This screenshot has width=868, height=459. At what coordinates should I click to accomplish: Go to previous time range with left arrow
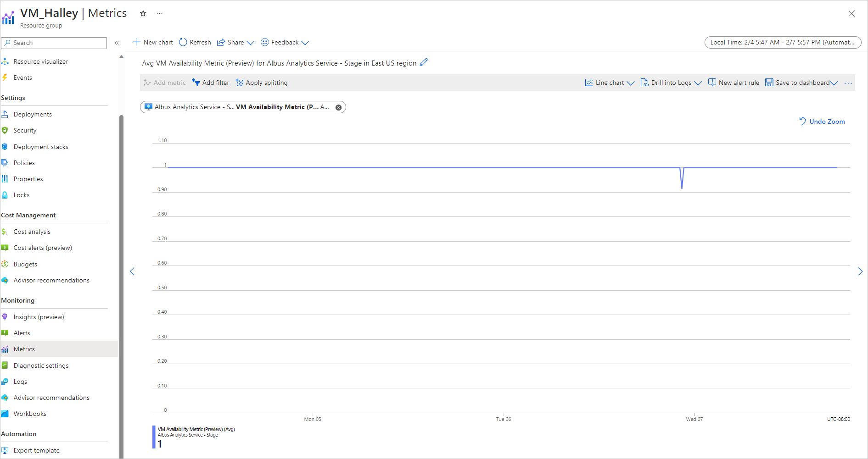[132, 271]
